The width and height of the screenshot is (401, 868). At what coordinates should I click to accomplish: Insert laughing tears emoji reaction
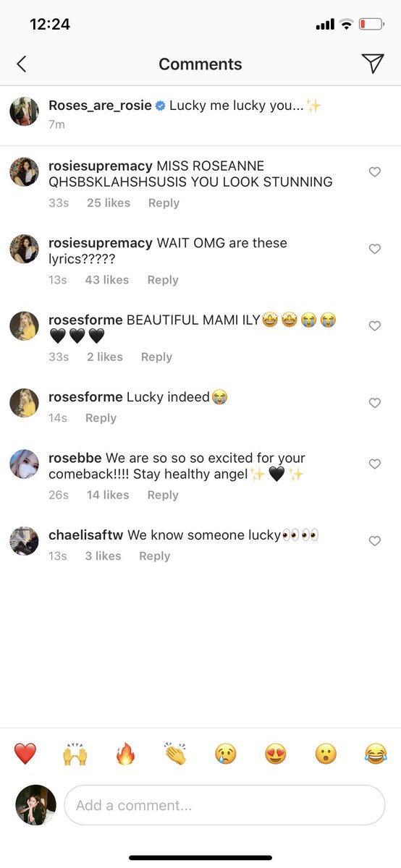375,754
